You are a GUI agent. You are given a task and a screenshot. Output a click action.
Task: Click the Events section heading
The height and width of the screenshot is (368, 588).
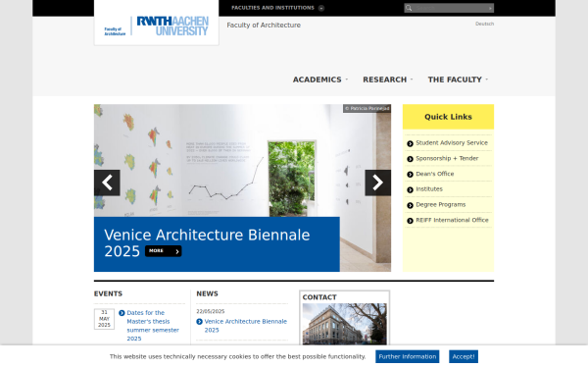click(x=108, y=293)
